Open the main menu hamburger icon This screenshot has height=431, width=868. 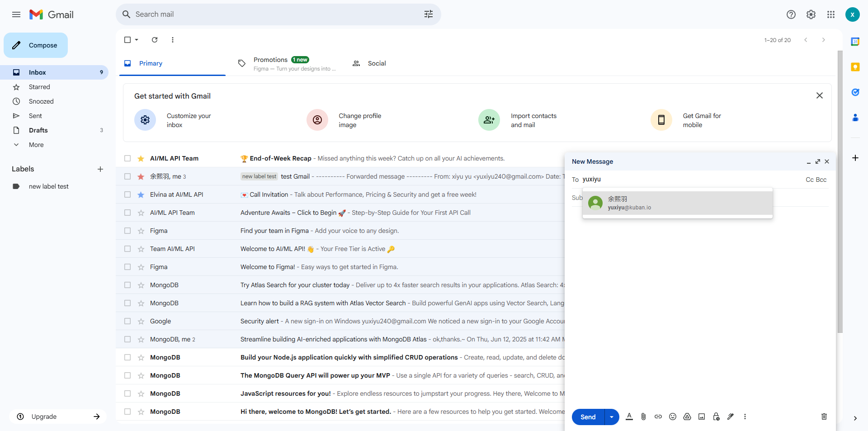coord(16,14)
